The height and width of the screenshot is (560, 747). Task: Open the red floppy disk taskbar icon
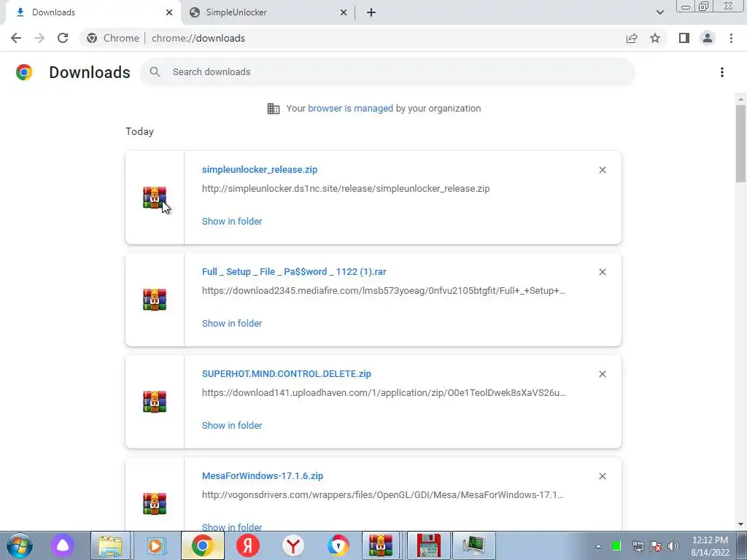[429, 545]
